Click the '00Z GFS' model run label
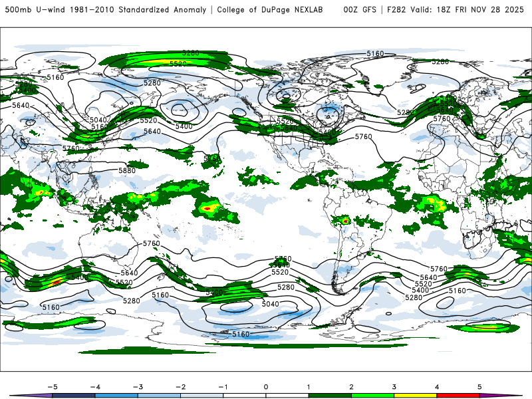The height and width of the screenshot is (399, 532). coord(360,9)
